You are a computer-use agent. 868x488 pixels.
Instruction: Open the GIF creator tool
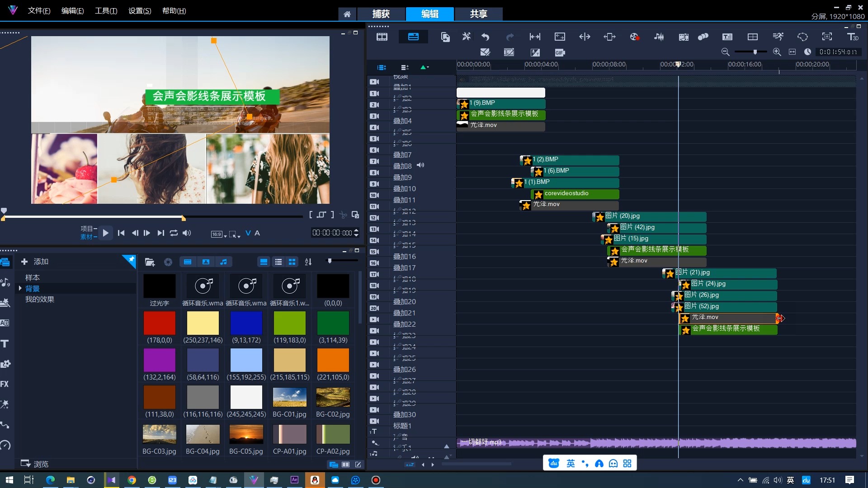click(560, 52)
